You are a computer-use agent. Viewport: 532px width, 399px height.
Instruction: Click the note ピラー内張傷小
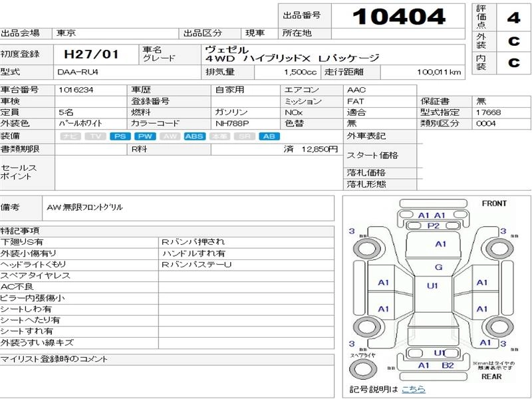tap(32, 298)
